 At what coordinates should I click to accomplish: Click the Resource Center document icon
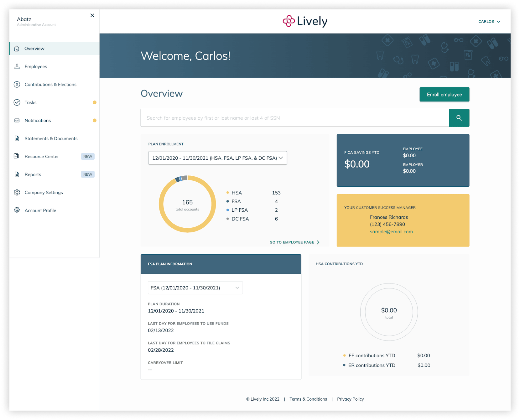click(x=17, y=156)
